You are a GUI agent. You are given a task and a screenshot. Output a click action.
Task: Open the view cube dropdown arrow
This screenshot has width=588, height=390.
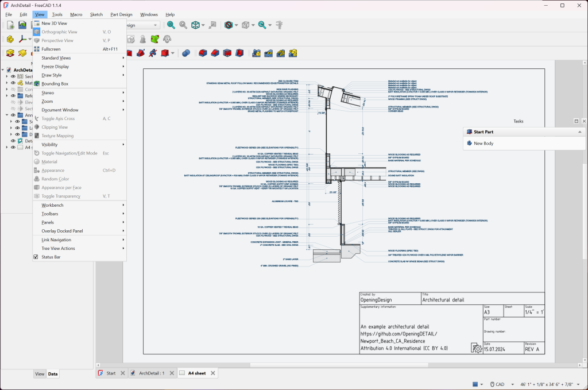(203, 25)
